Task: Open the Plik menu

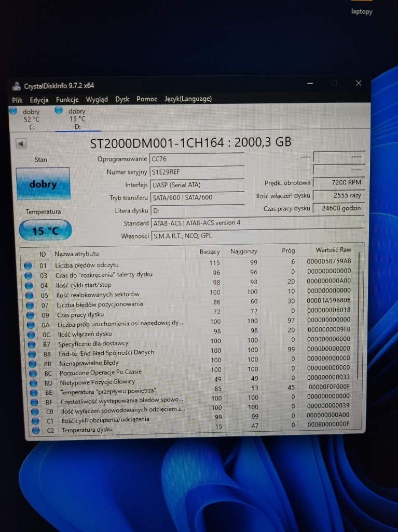Action: (x=17, y=100)
